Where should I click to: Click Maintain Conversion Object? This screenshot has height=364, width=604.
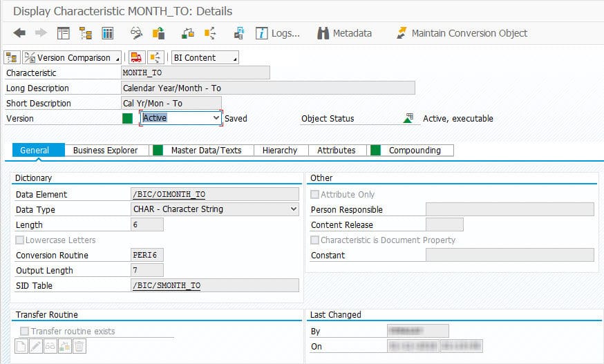tap(461, 33)
